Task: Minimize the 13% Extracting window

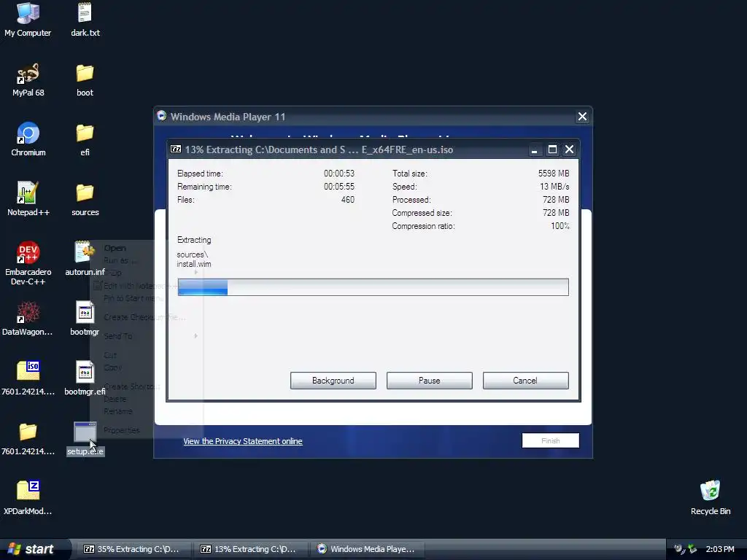Action: [x=535, y=149]
